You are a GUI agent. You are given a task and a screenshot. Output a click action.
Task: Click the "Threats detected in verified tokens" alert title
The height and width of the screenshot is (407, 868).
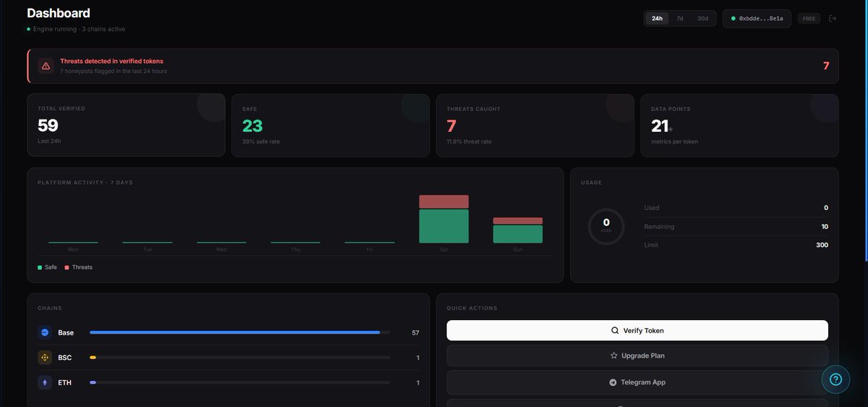pyautogui.click(x=111, y=62)
